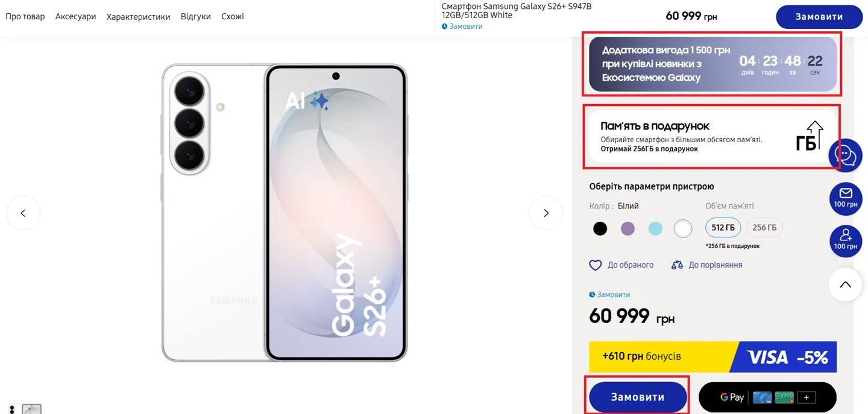Show next product image with right arrow

(x=546, y=213)
